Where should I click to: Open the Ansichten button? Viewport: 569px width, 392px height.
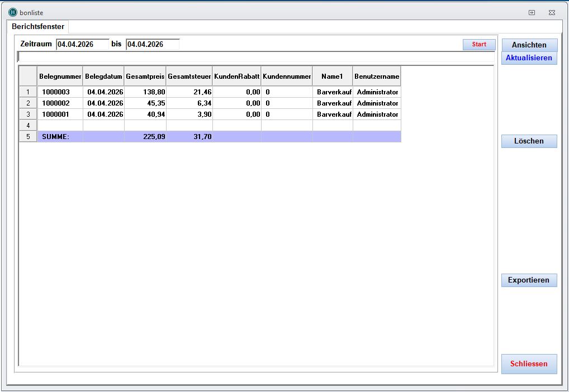[x=529, y=45]
